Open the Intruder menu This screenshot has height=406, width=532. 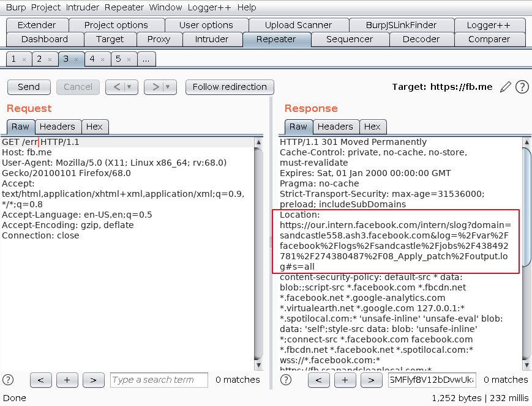(x=83, y=7)
